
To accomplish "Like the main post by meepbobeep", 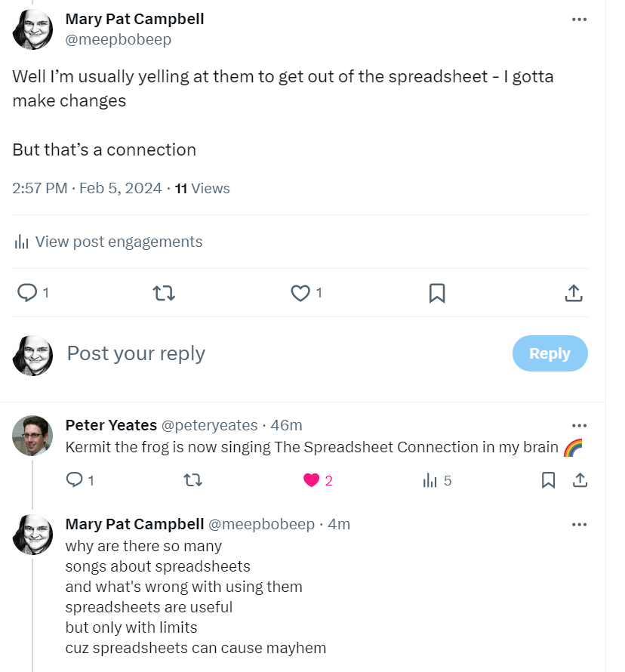I will [300, 293].
